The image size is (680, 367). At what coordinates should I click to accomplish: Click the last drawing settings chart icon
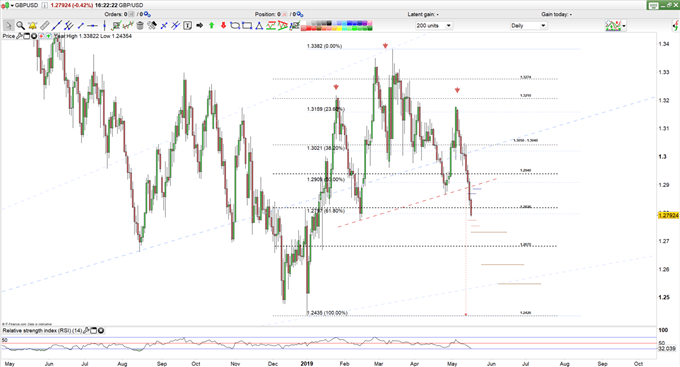tap(294, 26)
